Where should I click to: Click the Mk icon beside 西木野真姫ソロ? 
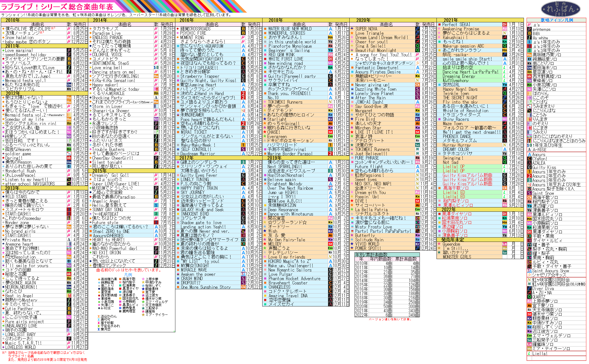[x=529, y=76]
